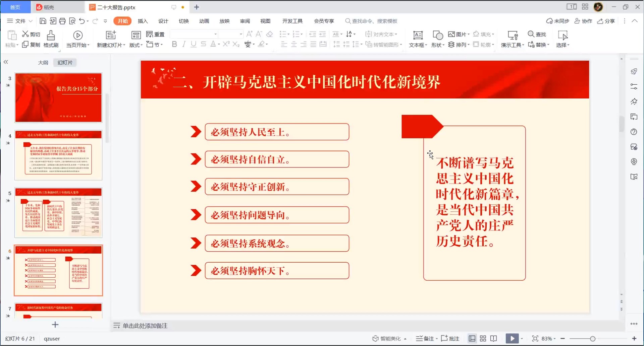This screenshot has height=346, width=644.
Task: Click the Collaborate (协作) button
Action: [583, 21]
